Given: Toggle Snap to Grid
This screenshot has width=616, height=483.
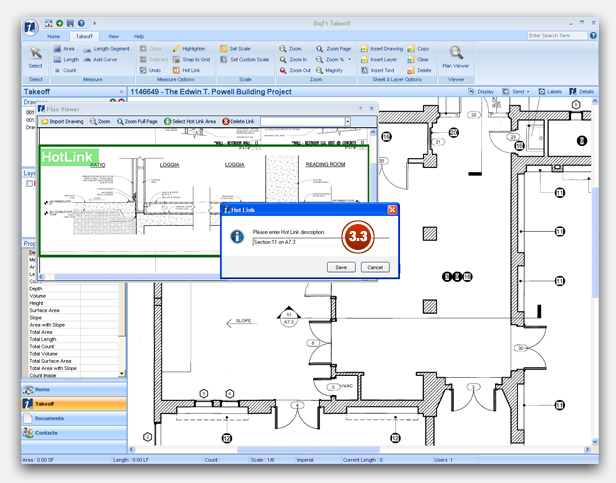Looking at the screenshot, I should coord(192,59).
